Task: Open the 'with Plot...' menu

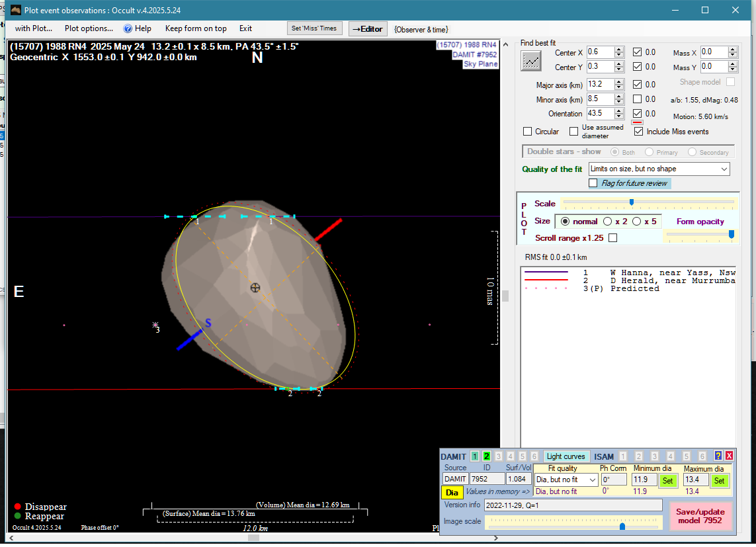Action: [33, 28]
